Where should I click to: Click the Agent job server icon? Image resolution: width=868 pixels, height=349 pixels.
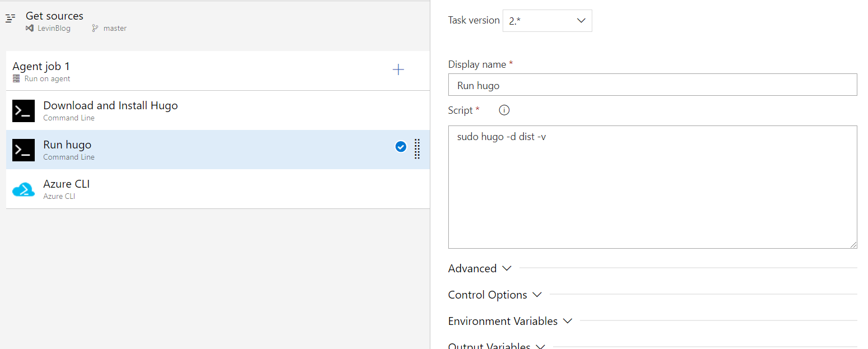(16, 79)
